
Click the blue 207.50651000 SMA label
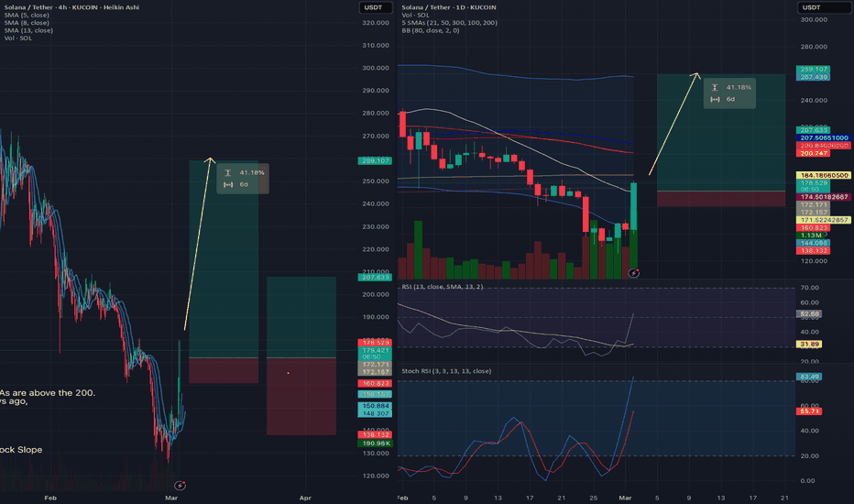click(824, 137)
